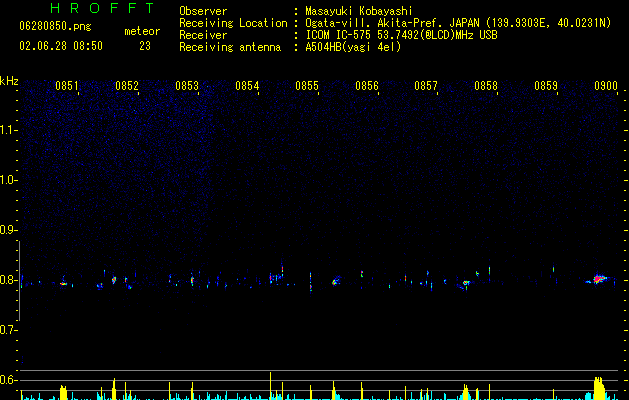Click the 1.0 kHz axis label
629x400 pixels.
[x=8, y=180]
